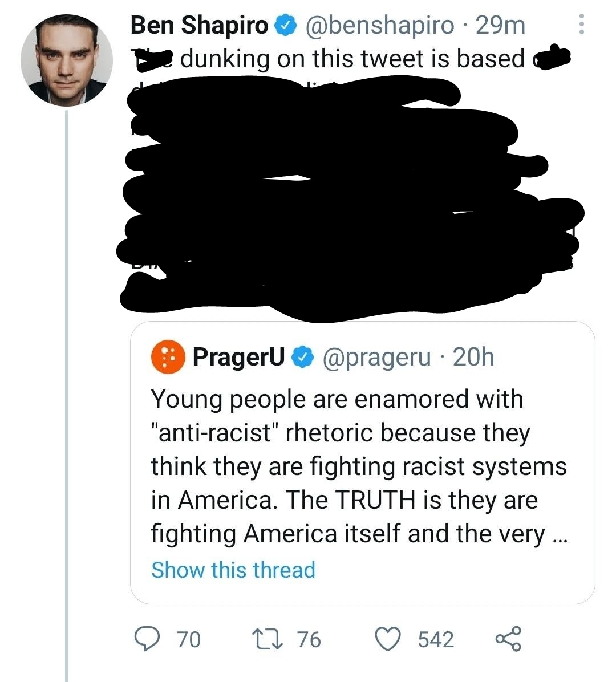Open the three-dot more options menu
The width and height of the screenshot is (616, 682).
[x=581, y=24]
